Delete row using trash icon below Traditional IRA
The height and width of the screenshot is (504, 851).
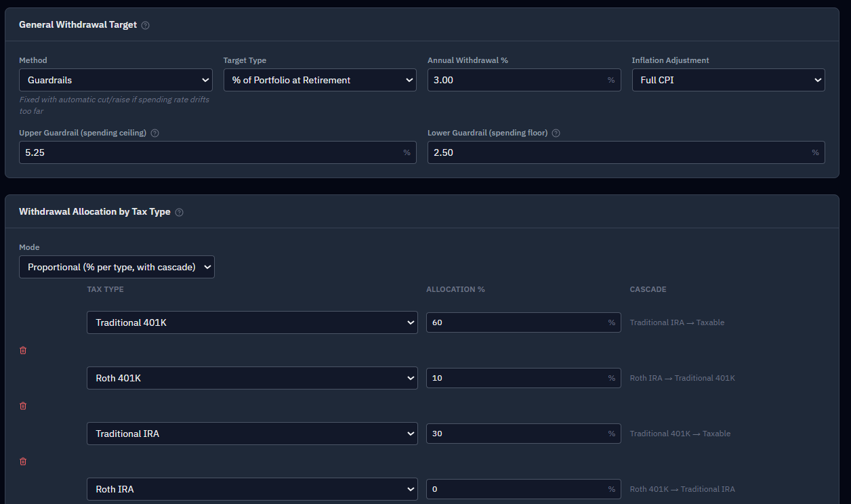coord(23,461)
